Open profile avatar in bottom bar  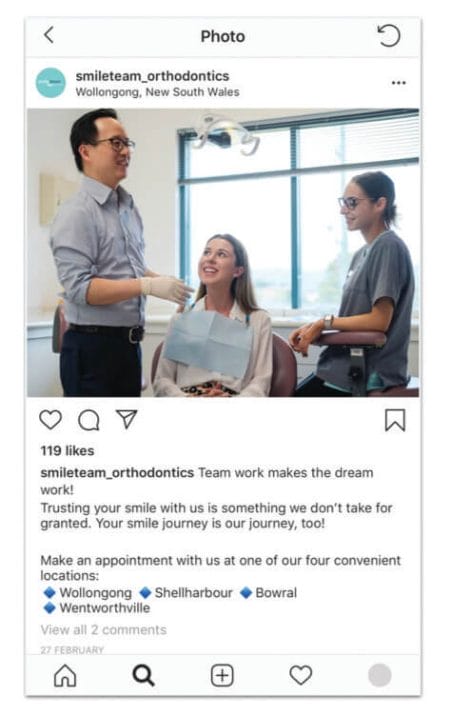click(x=380, y=675)
